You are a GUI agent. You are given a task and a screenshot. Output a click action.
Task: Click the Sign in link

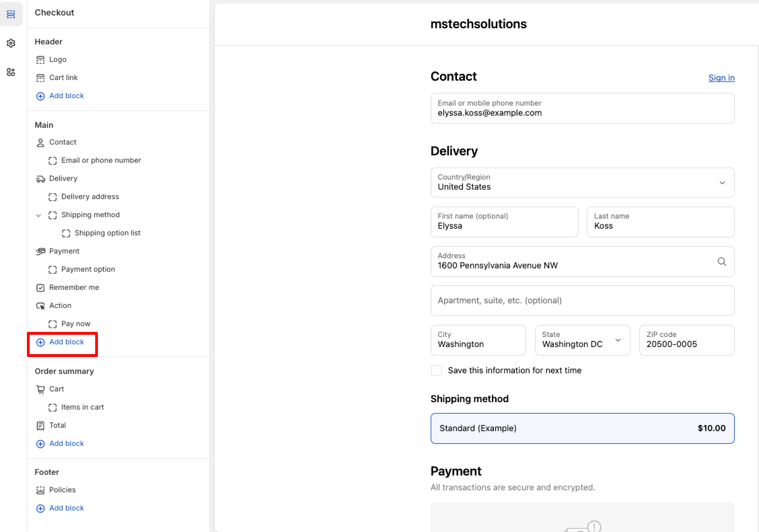coord(721,78)
